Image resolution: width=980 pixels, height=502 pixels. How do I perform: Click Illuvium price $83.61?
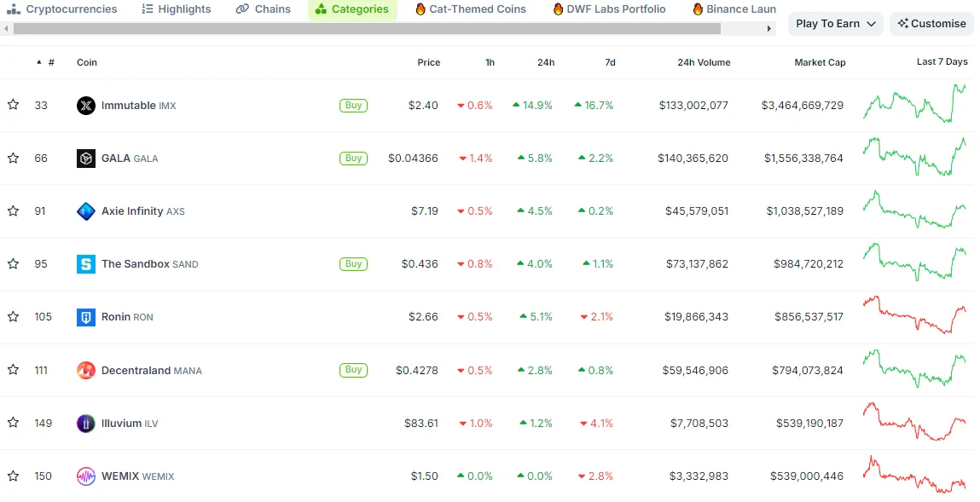click(421, 424)
